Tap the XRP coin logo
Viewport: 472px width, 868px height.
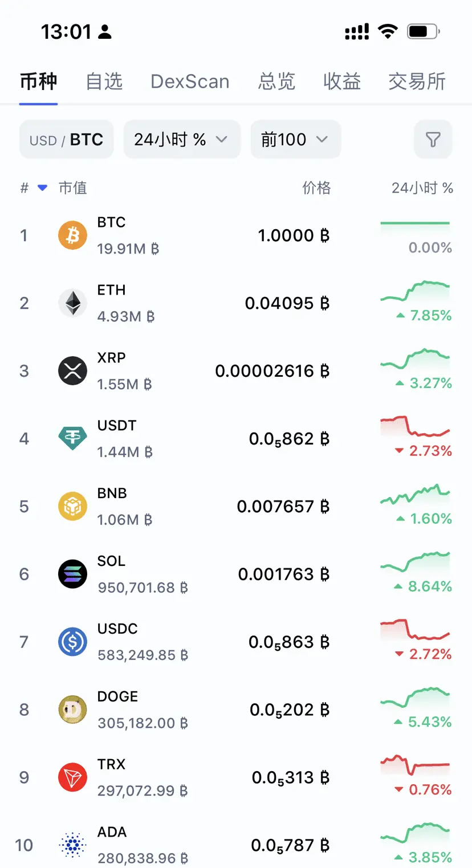click(72, 371)
